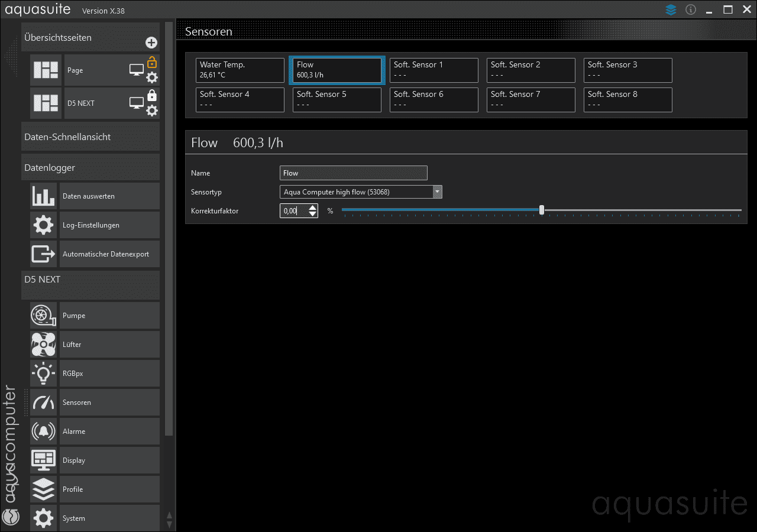Select the Soft. Sensor 7 tile
The image size is (757, 532).
coord(531,100)
